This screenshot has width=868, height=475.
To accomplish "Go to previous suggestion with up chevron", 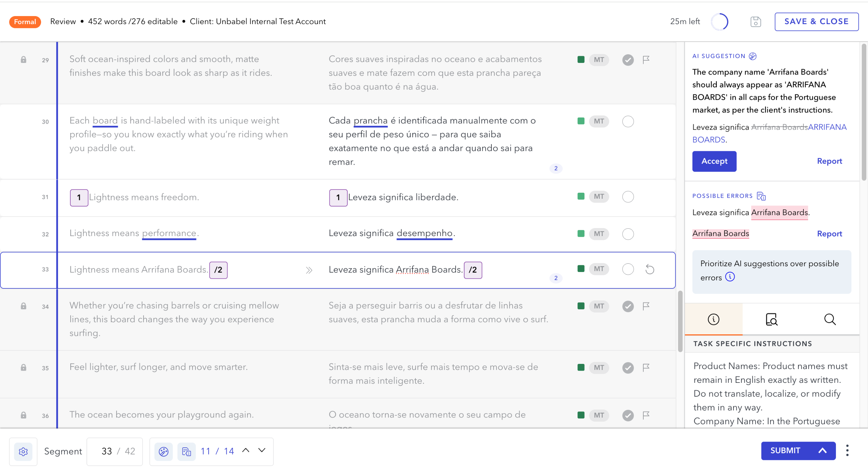I will (x=246, y=450).
